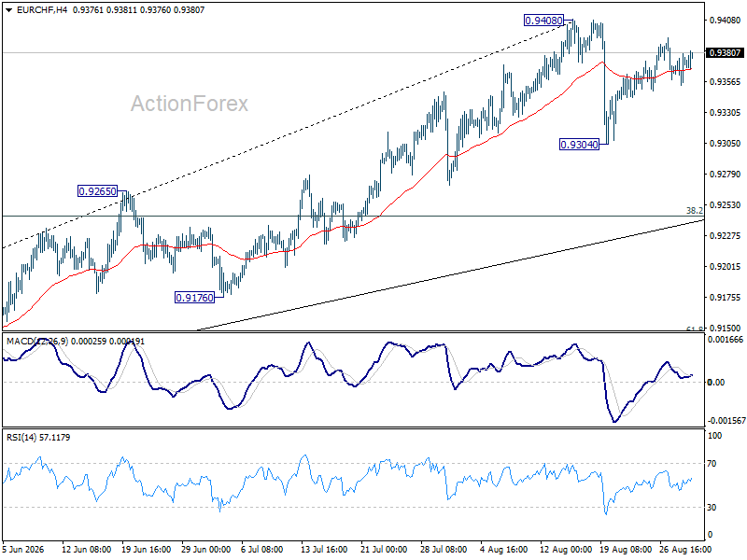Select the 26 Aug 16:00 time label

point(685,550)
